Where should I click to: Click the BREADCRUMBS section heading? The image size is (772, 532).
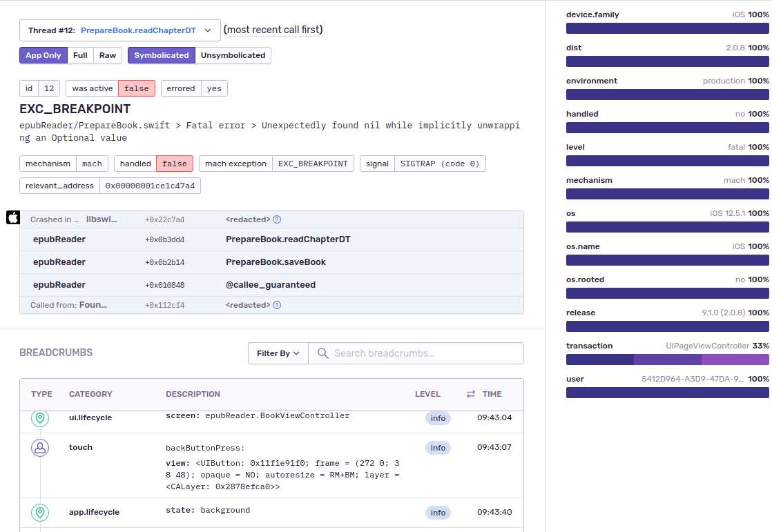click(x=56, y=353)
